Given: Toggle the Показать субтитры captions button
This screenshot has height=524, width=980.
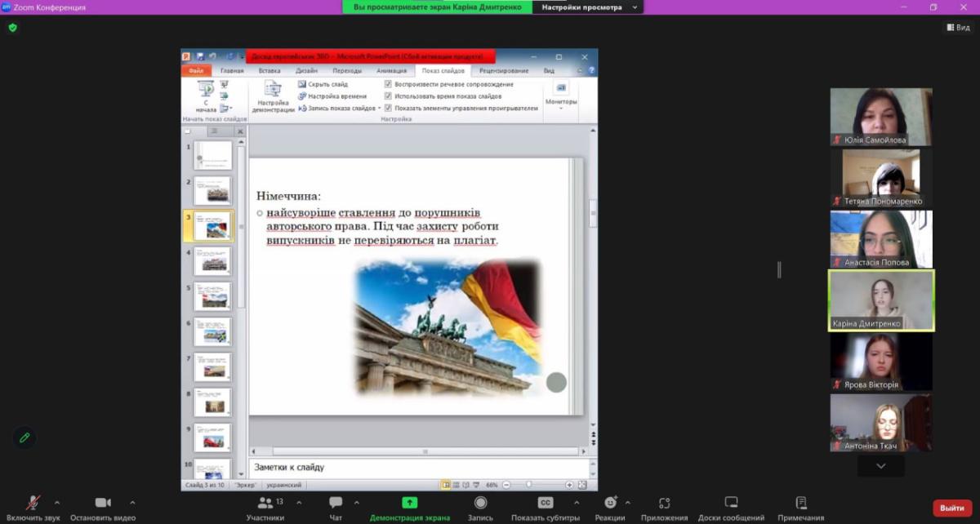Looking at the screenshot, I should pos(545,503).
